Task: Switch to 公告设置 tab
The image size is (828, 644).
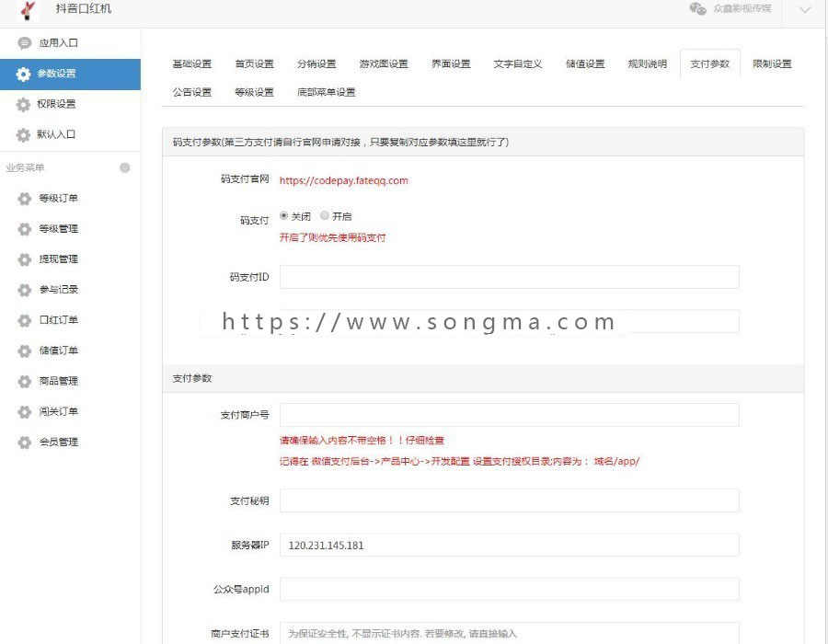Action: point(191,92)
